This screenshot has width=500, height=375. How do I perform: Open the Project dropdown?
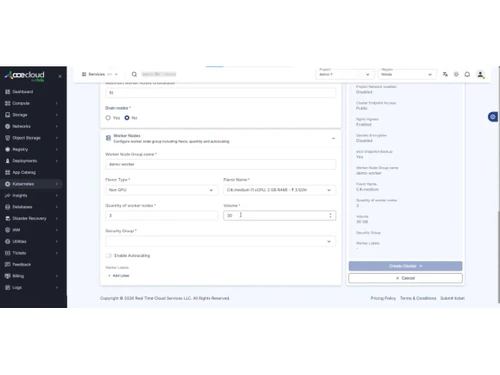tap(345, 74)
